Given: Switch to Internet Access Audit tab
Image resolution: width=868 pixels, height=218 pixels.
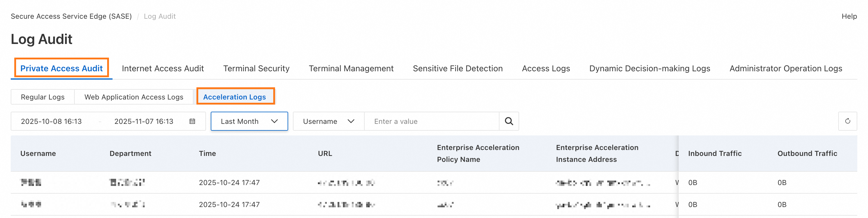Looking at the screenshot, I should pyautogui.click(x=163, y=68).
